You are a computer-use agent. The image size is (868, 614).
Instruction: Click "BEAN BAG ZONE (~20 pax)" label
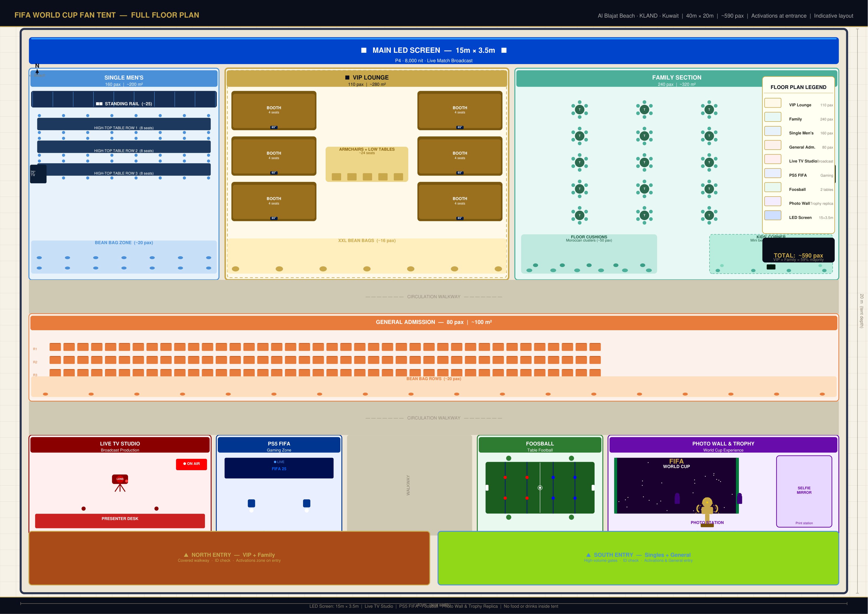click(x=124, y=243)
